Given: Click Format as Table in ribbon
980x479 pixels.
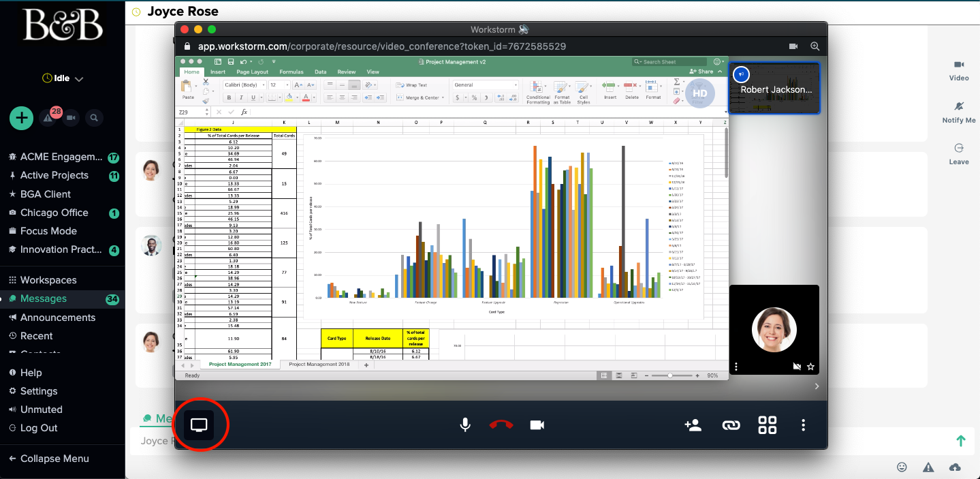Looking at the screenshot, I should coord(562,92).
